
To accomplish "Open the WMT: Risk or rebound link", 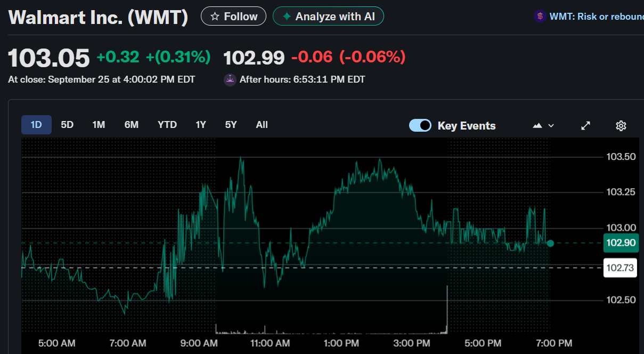I will (597, 17).
